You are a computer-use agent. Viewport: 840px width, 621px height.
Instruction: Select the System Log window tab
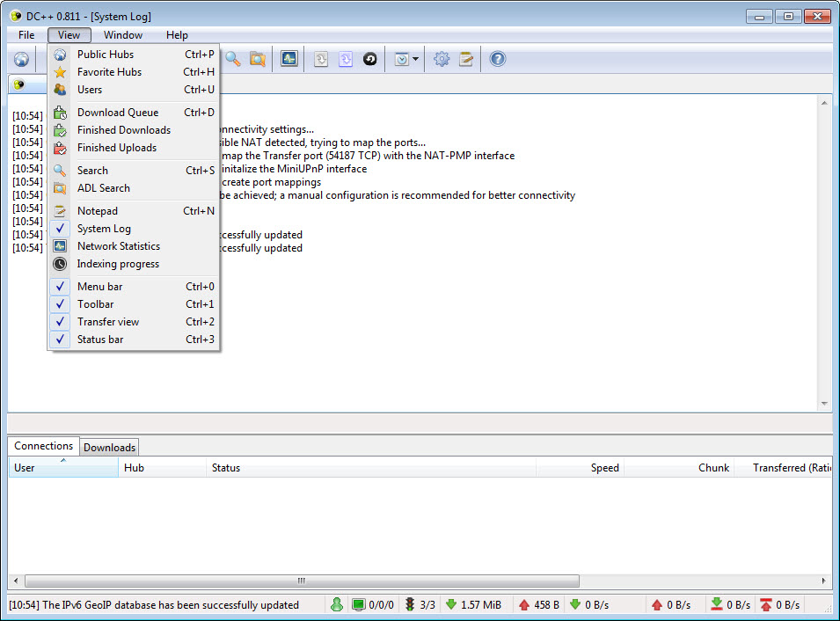tap(28, 84)
